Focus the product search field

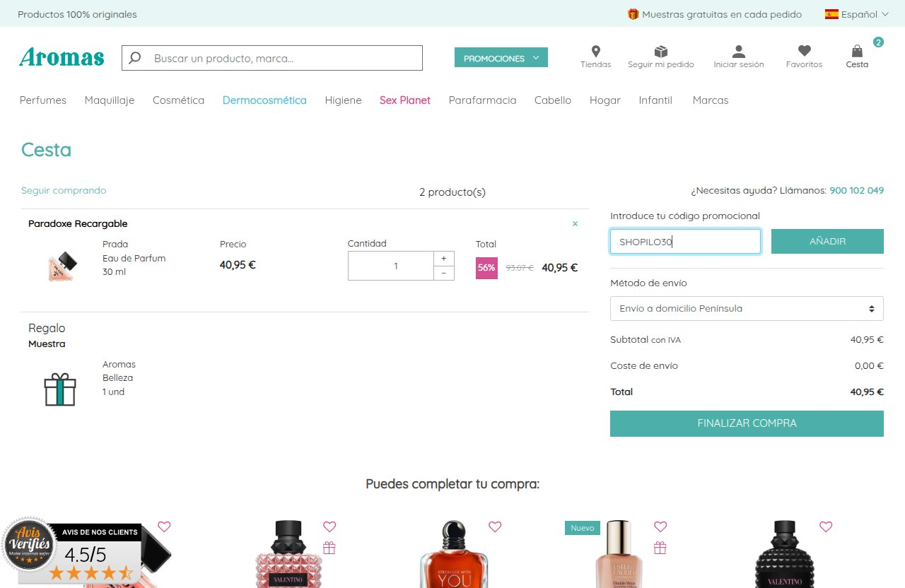coord(272,58)
